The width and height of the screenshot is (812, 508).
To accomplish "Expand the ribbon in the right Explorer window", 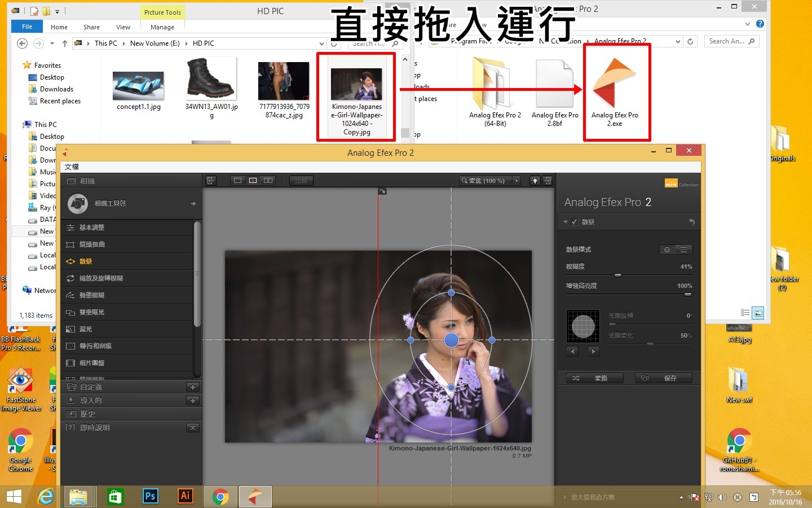I will coord(748,24).
